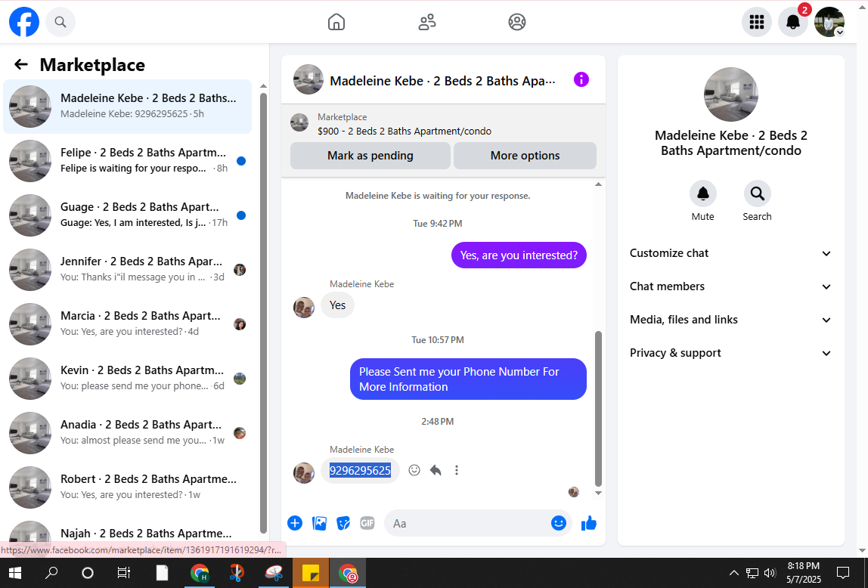The image size is (868, 588).
Task: Open Madeleine Kebe conversation header title
Action: tap(442, 81)
